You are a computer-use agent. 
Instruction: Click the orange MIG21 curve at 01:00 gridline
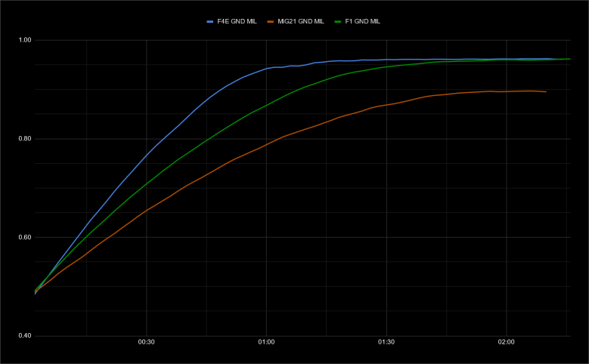tap(265, 143)
